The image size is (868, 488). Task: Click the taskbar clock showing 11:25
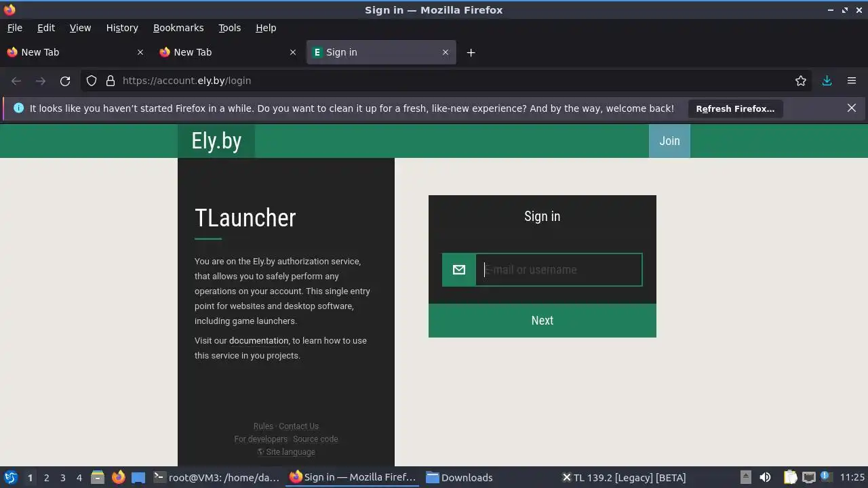click(852, 477)
